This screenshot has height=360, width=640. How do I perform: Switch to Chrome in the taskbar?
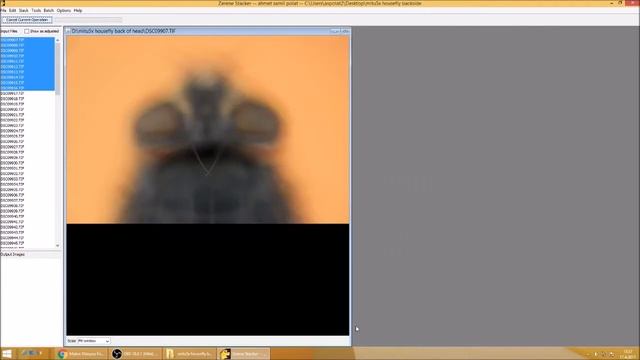click(x=81, y=353)
